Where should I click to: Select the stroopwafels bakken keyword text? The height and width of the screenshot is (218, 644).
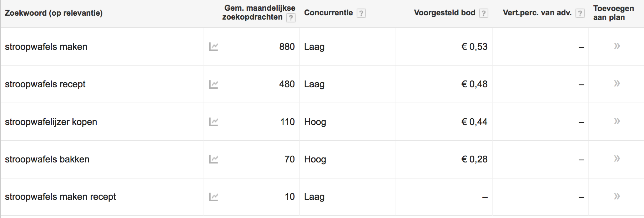(x=47, y=159)
